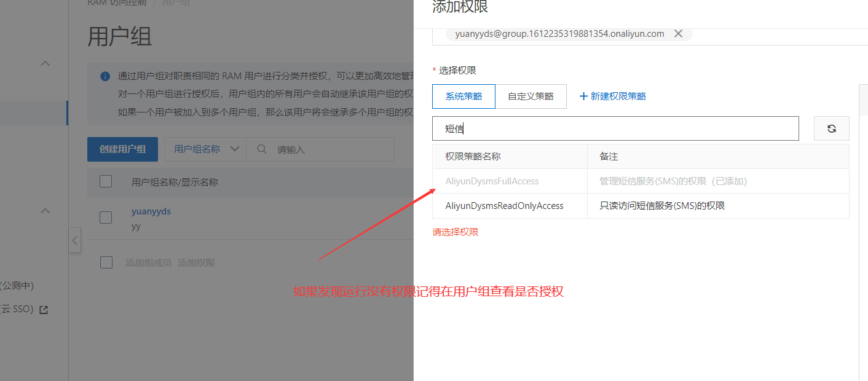
Task: Click the refresh icon beside the policy search box
Action: (x=831, y=128)
